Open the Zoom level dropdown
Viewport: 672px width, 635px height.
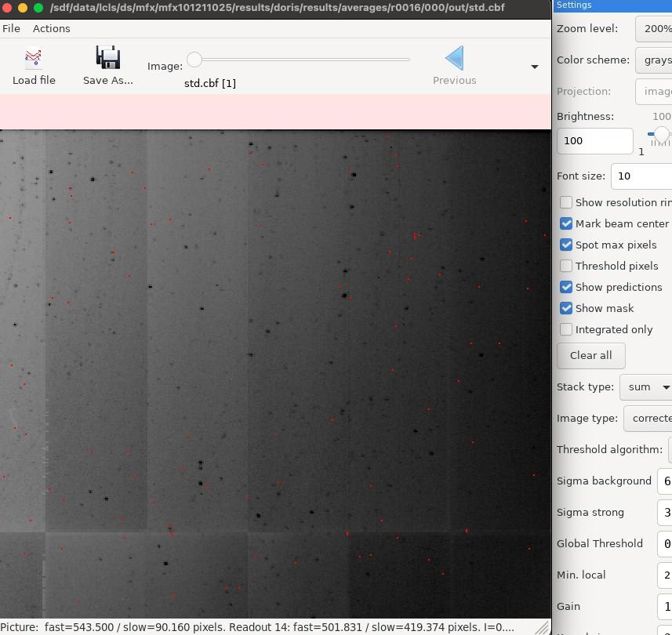click(x=653, y=29)
